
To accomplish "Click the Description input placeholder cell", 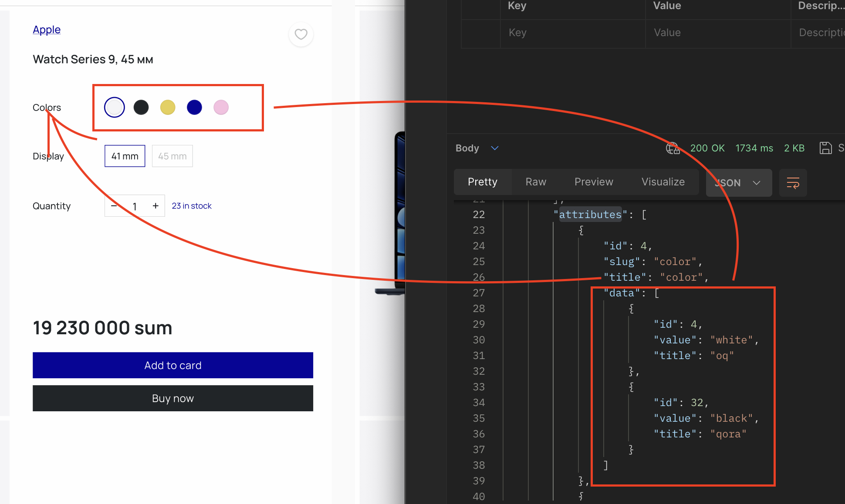I will pos(818,33).
